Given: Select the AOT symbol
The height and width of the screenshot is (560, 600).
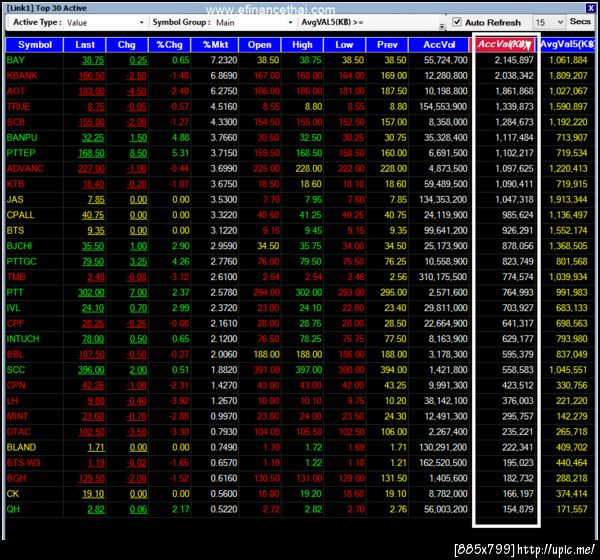Looking at the screenshot, I should 16,91.
